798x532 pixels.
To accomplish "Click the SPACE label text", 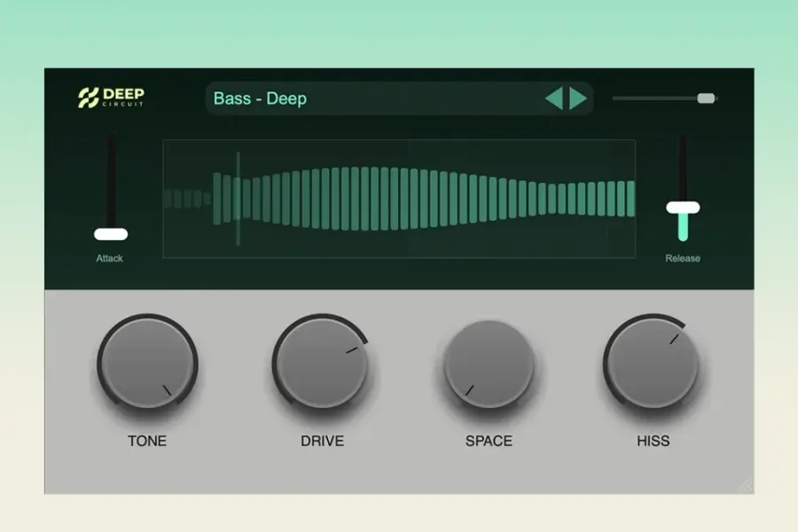I will pos(489,441).
